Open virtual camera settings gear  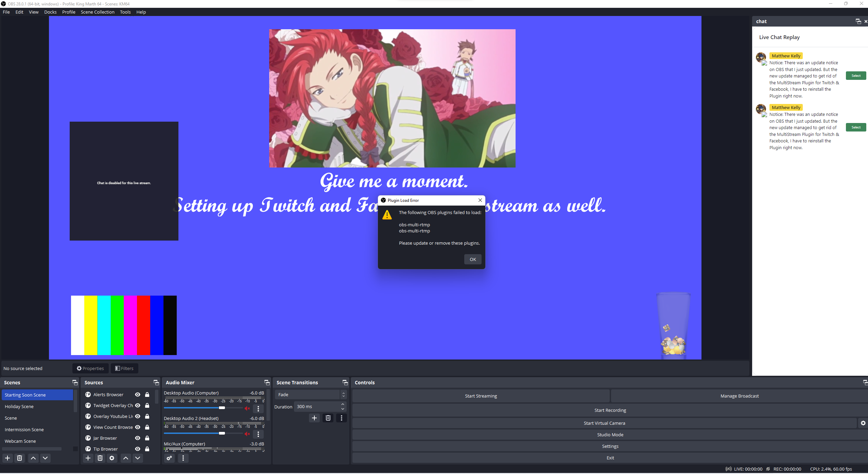[863, 423]
